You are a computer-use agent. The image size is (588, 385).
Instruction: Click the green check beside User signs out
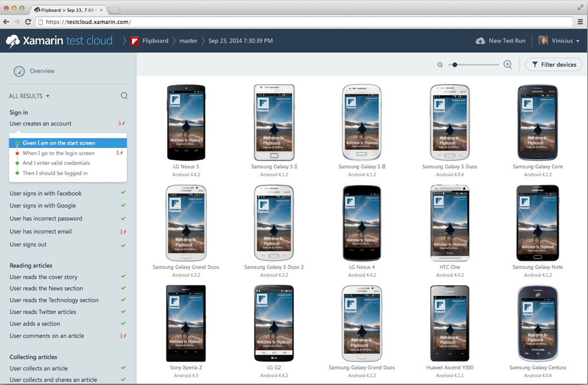click(x=123, y=245)
